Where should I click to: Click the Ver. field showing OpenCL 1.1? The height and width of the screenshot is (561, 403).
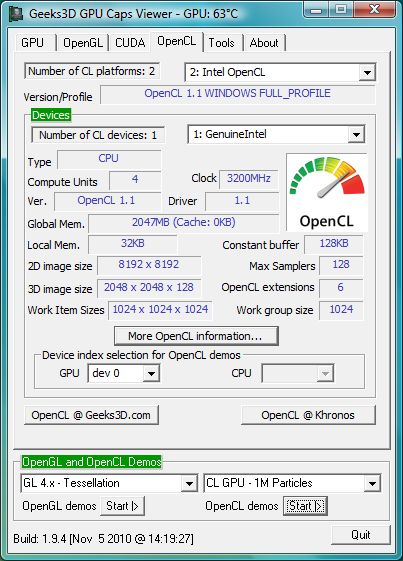(107, 201)
